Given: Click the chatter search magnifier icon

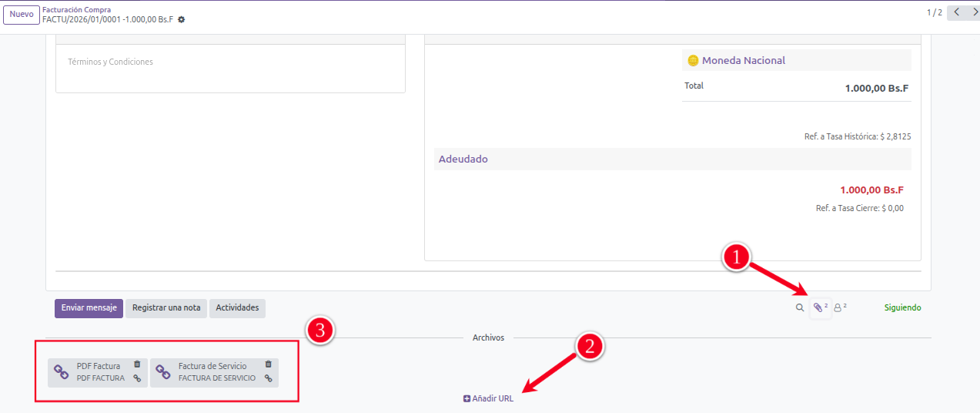Looking at the screenshot, I should tap(800, 307).
